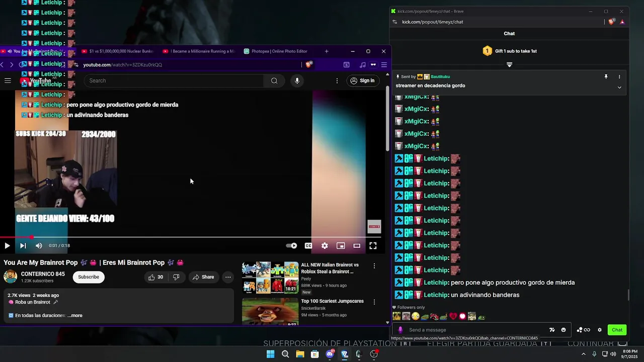This screenshot has height=362, width=644.
Task: Open YouTube settings three-dot menu
Action: [337, 81]
